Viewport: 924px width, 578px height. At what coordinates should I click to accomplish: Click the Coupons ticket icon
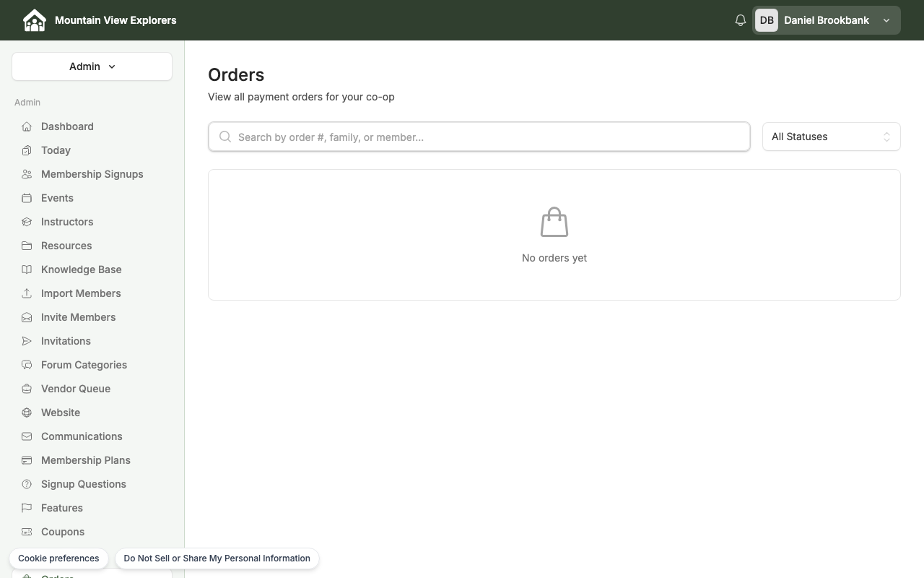(27, 532)
